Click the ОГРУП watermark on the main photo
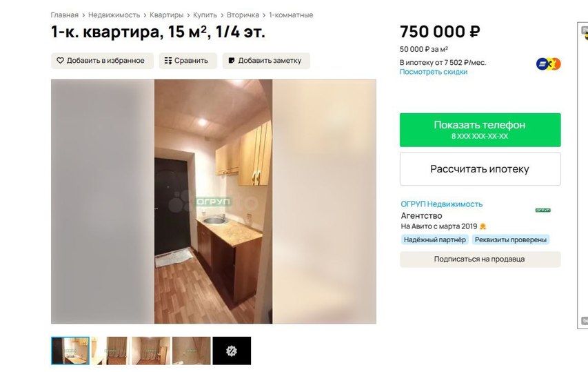The width and height of the screenshot is (588, 372). [214, 202]
